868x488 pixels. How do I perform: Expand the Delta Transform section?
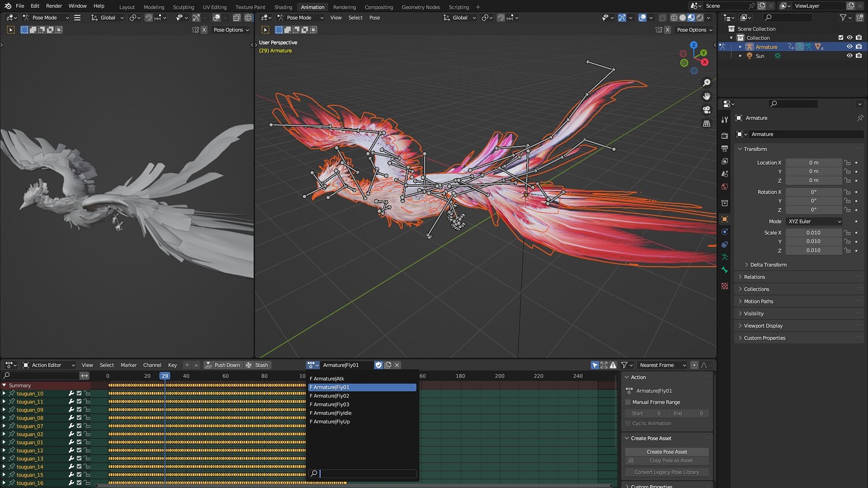tap(768, 265)
